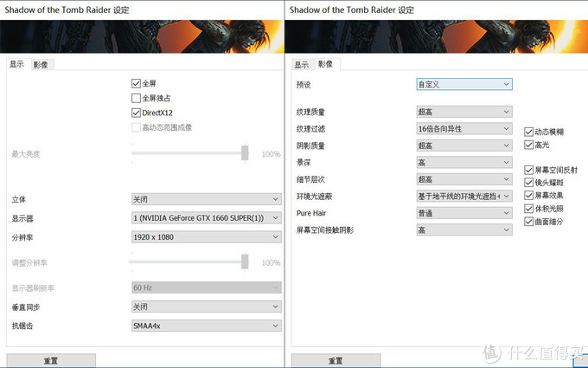Click the 重置 reset button in left window
This screenshot has width=588, height=368.
(x=51, y=360)
